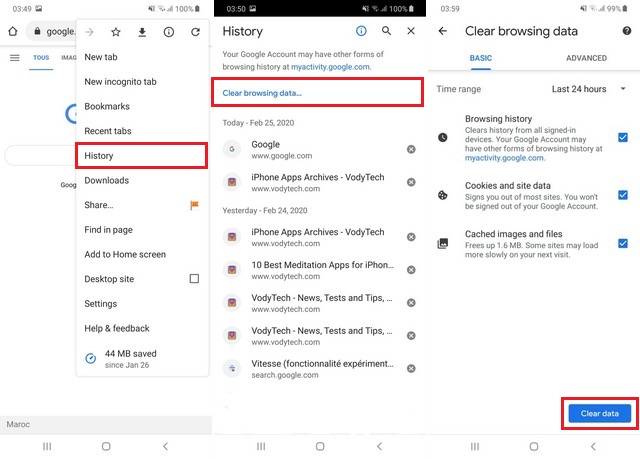Viewport: 640px width, 459px height.
Task: Open myactivity.google.com link in History note
Action: [330, 67]
